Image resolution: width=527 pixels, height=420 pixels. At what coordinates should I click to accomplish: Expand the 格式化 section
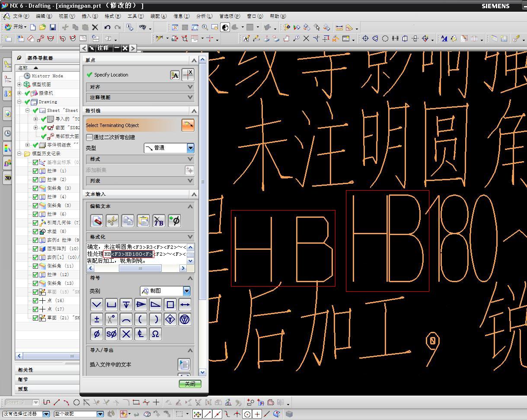[x=140, y=237]
